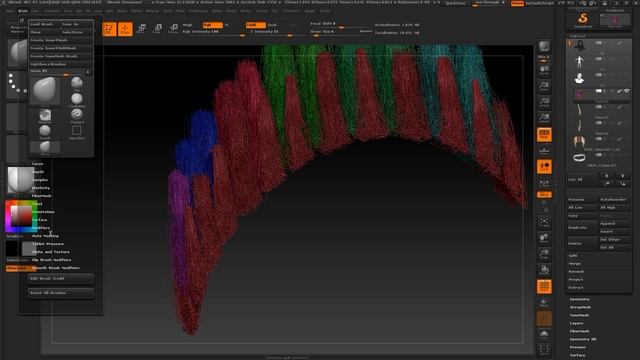Expand the FiberMesh brush submenu
The height and width of the screenshot is (360, 640).
[41, 196]
